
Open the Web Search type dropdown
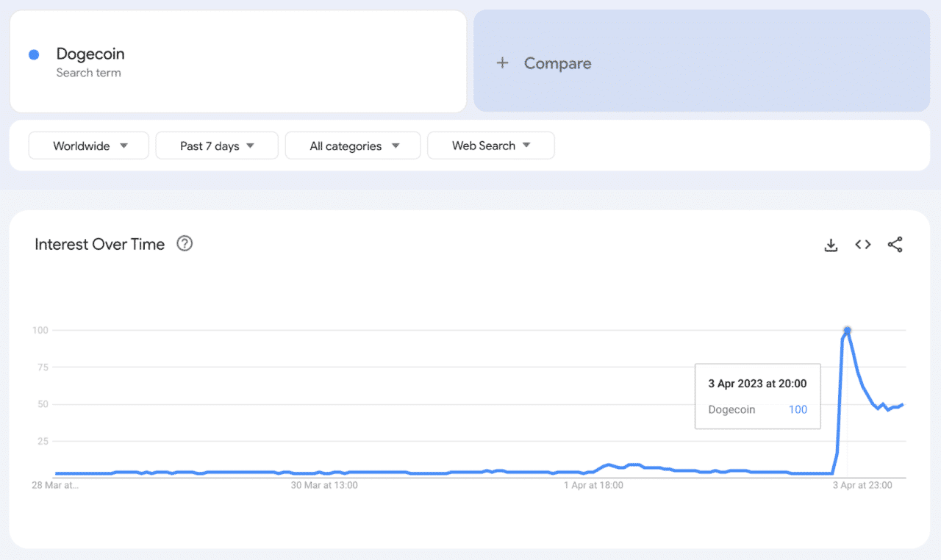(490, 146)
